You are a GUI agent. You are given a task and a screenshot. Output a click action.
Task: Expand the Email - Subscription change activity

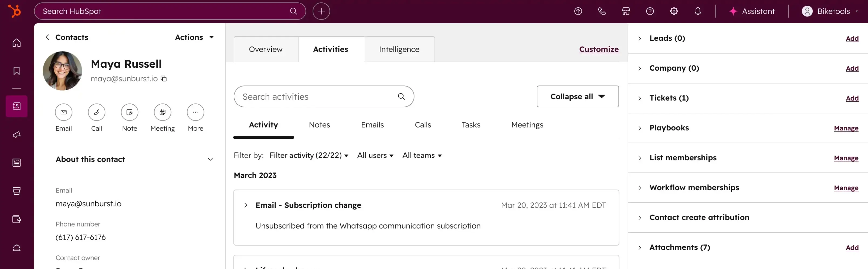245,205
